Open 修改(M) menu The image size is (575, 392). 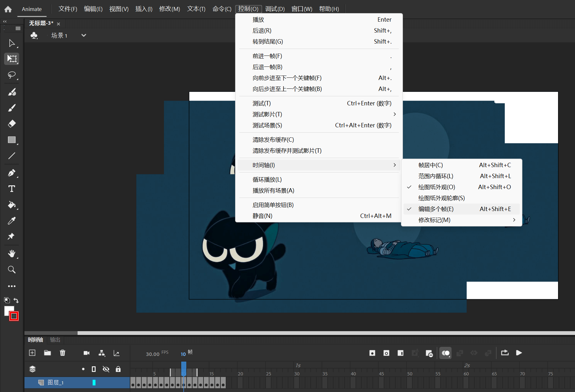(x=170, y=9)
